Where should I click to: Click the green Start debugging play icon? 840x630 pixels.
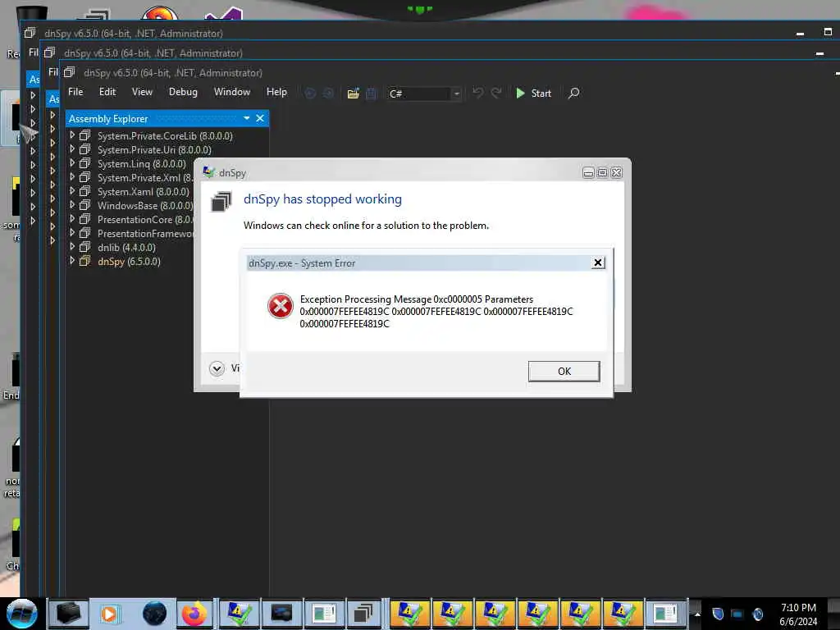point(520,94)
